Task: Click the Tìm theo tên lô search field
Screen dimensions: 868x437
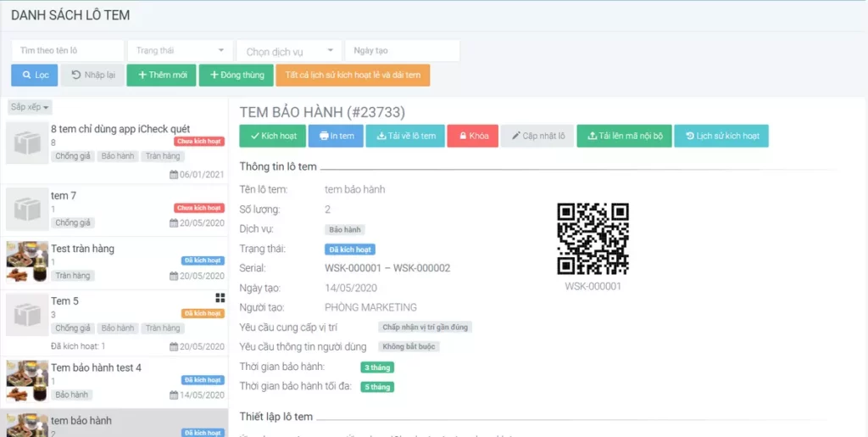Action: (x=68, y=51)
